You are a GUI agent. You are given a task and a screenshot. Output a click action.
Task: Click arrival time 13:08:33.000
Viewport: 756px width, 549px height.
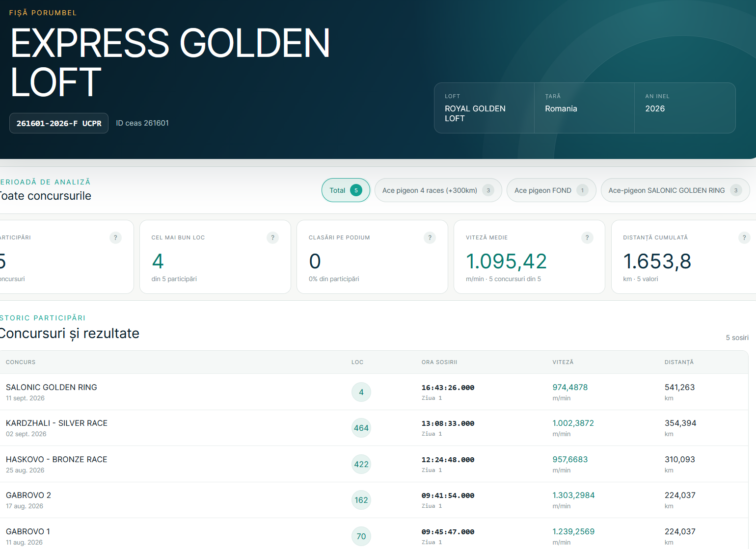pos(448,423)
